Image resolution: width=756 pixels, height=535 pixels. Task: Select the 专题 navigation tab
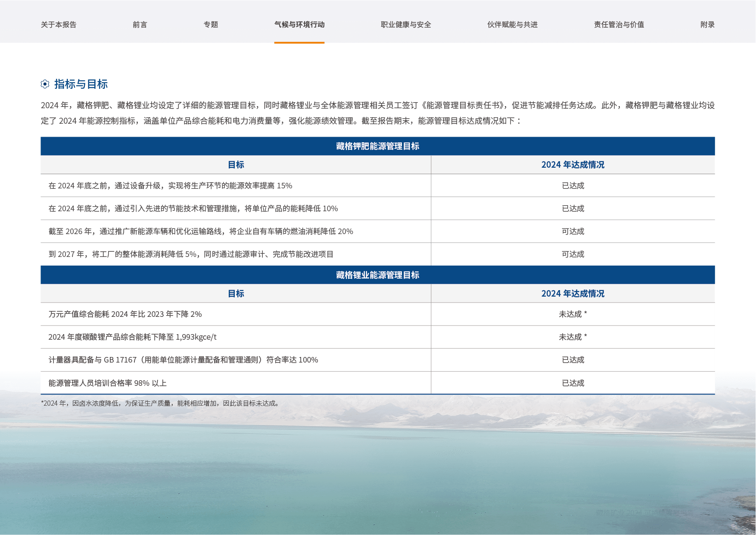(211, 25)
